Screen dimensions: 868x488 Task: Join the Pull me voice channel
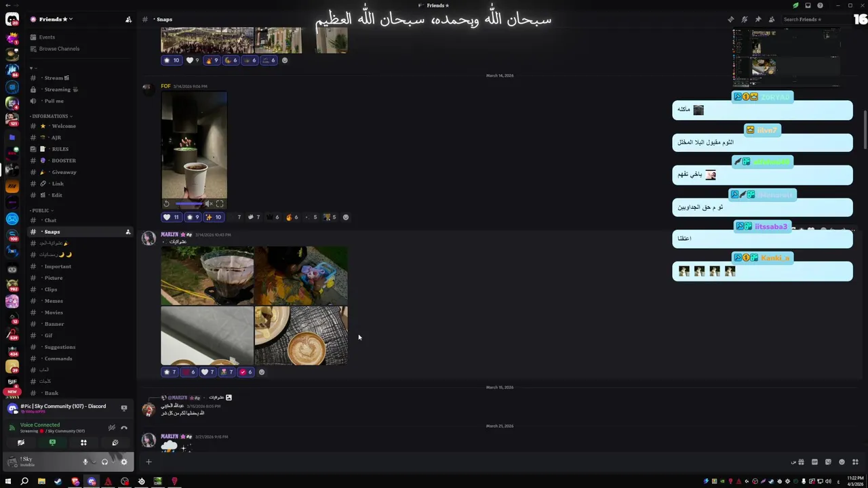click(80, 101)
